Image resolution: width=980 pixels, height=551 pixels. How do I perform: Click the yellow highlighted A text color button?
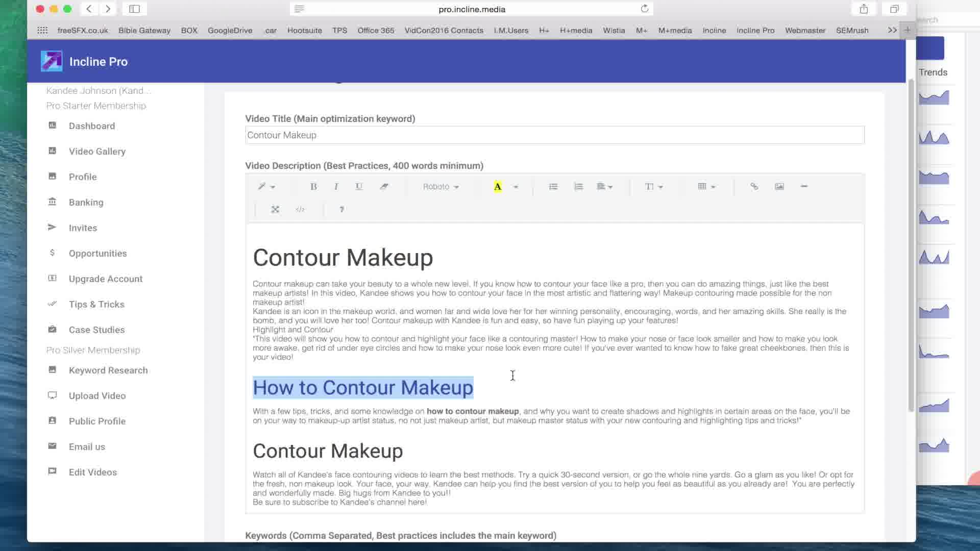[x=498, y=187]
